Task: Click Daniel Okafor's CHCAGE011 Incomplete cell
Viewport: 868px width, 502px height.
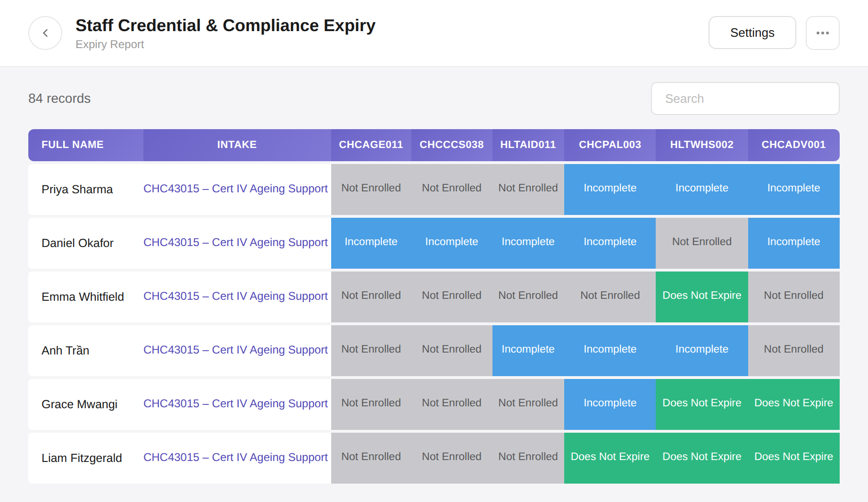Action: [x=371, y=243]
